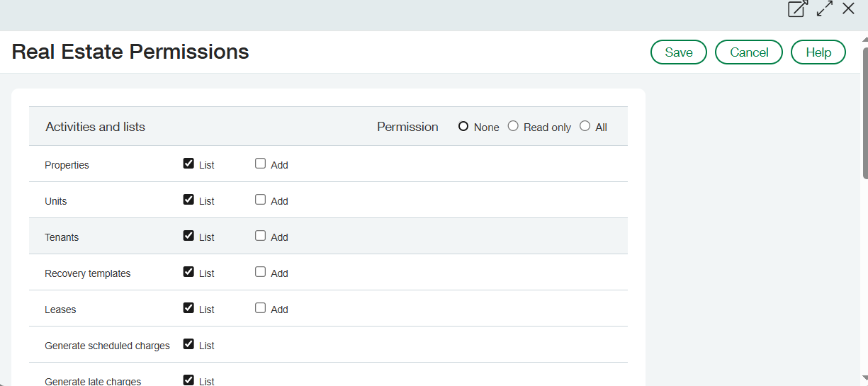Uncheck List for Generate scheduled charges
Screen dimensions: 868x386
(x=188, y=344)
